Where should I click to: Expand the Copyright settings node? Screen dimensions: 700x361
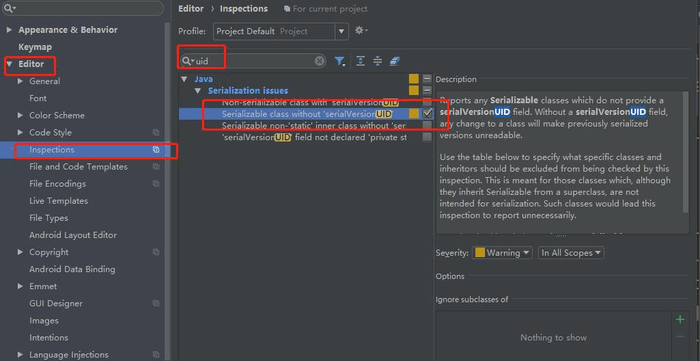[20, 252]
